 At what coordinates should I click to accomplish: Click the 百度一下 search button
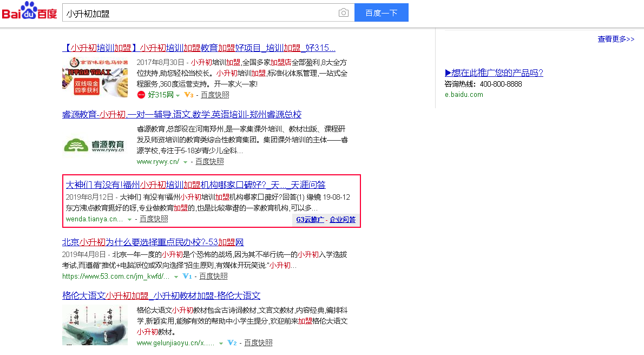[x=381, y=13]
